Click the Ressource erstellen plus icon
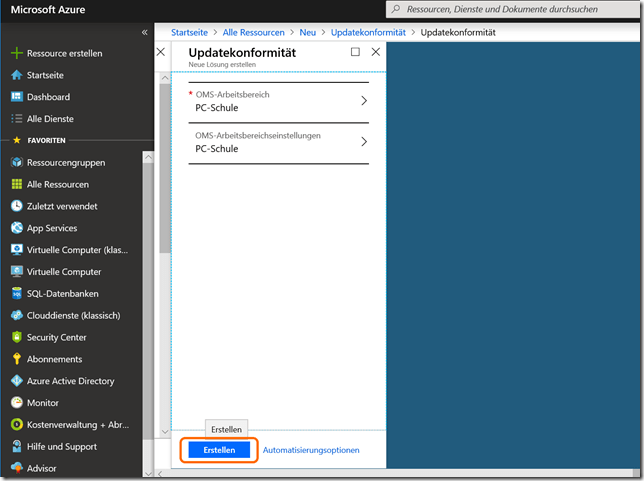644x481 pixels. coord(16,53)
